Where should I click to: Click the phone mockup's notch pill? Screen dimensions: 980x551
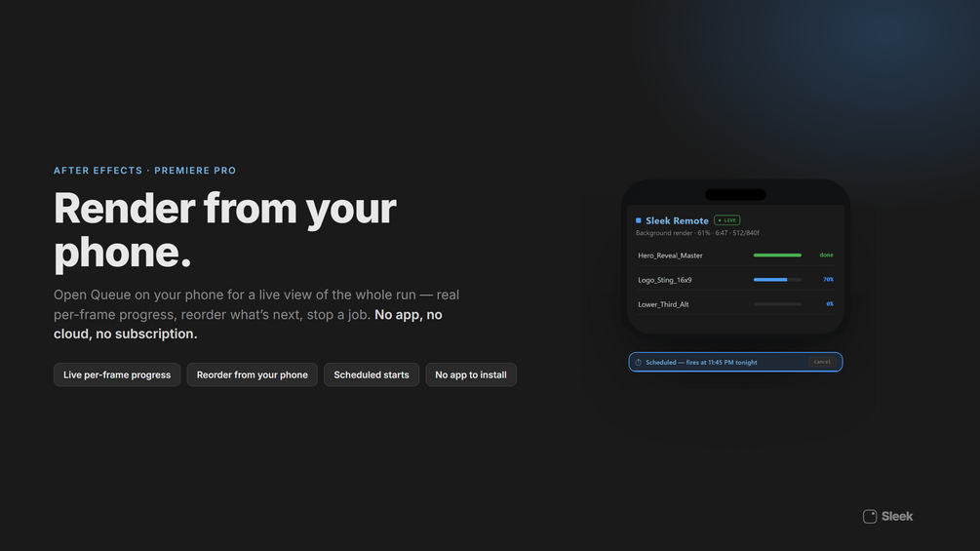tap(735, 195)
